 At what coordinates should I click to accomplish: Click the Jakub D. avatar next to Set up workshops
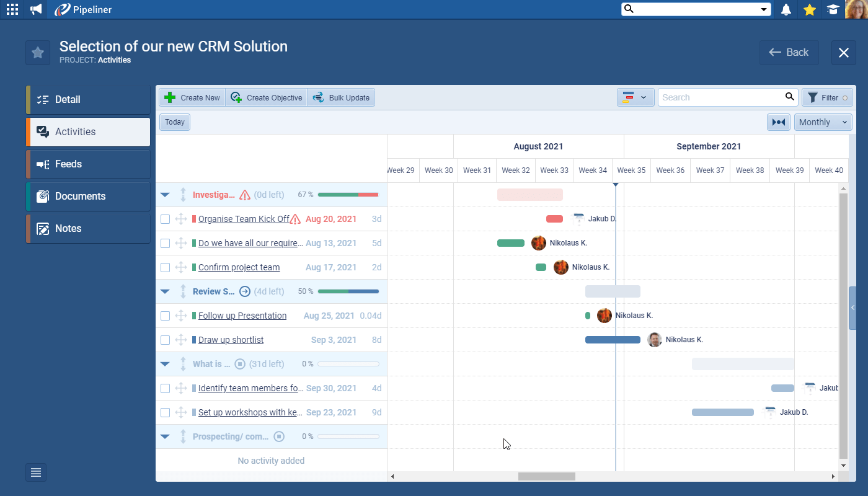[x=769, y=412]
